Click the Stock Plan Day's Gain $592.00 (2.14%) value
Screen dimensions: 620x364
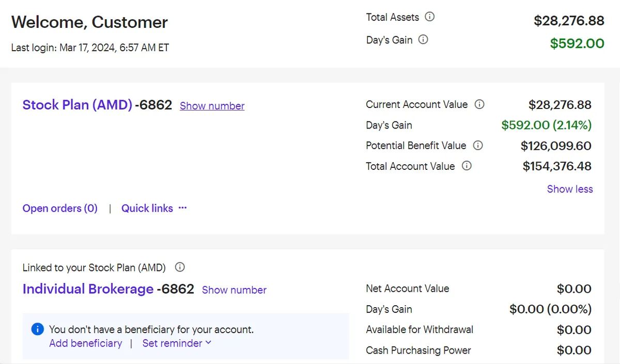[x=546, y=125]
